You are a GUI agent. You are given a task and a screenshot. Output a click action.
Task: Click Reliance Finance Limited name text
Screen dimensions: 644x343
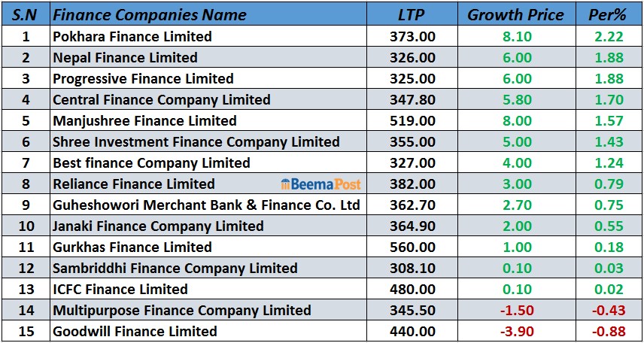pos(133,184)
